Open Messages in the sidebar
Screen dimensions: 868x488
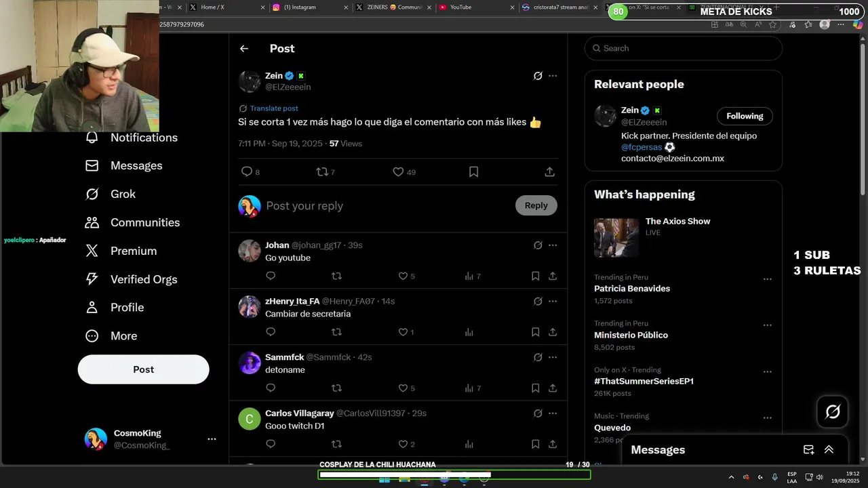(124, 166)
